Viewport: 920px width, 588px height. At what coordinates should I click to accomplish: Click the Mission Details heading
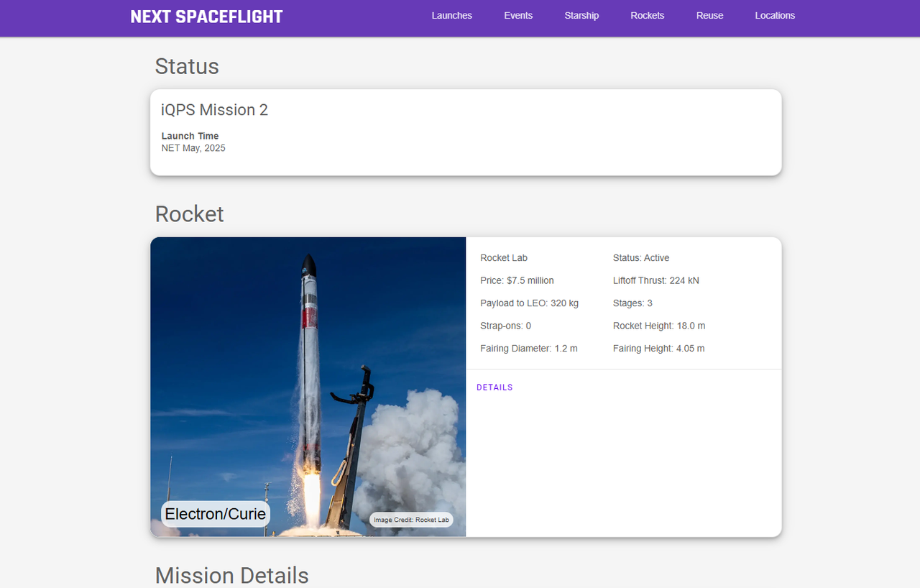tap(231, 575)
